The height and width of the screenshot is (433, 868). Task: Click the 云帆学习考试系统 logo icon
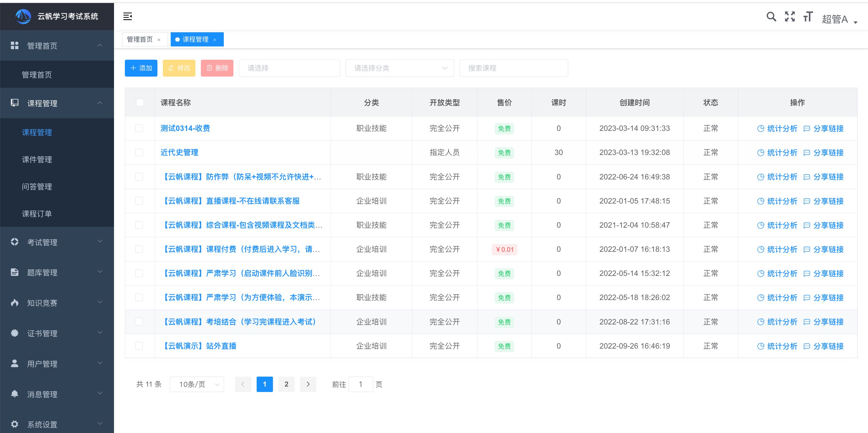coord(23,16)
